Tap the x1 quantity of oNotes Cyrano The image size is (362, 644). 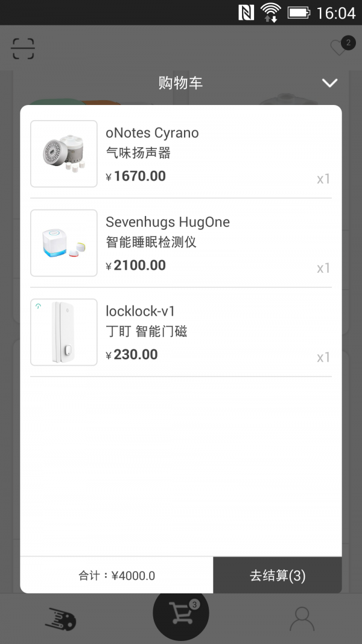323,179
